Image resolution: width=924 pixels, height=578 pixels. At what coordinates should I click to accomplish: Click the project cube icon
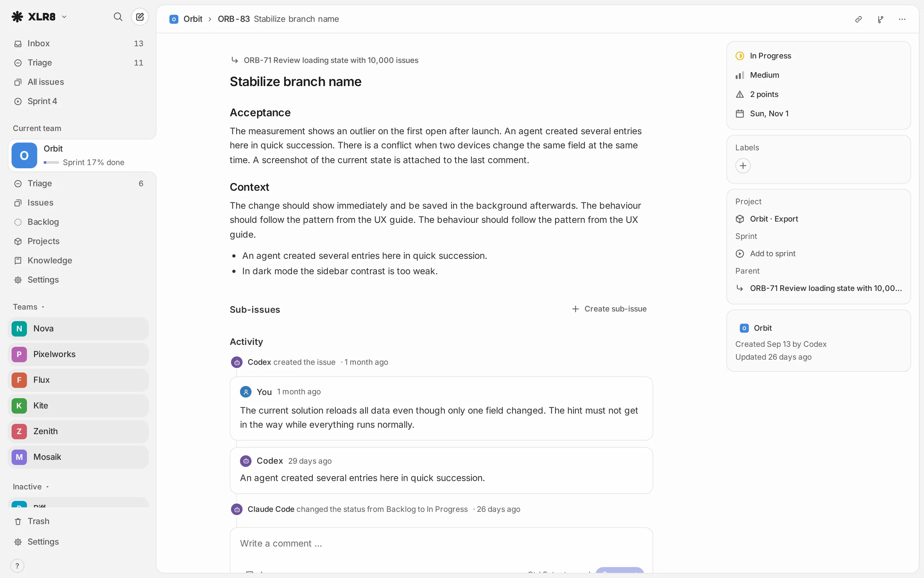(x=740, y=219)
